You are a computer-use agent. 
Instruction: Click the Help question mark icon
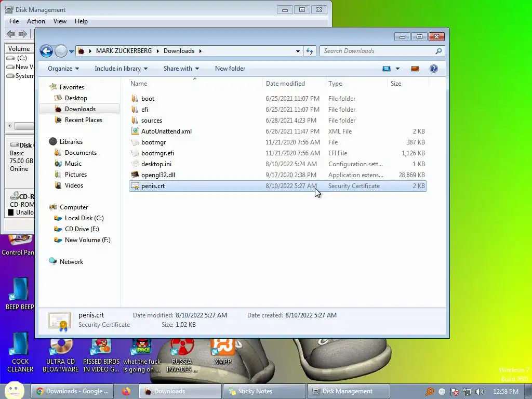pos(434,69)
